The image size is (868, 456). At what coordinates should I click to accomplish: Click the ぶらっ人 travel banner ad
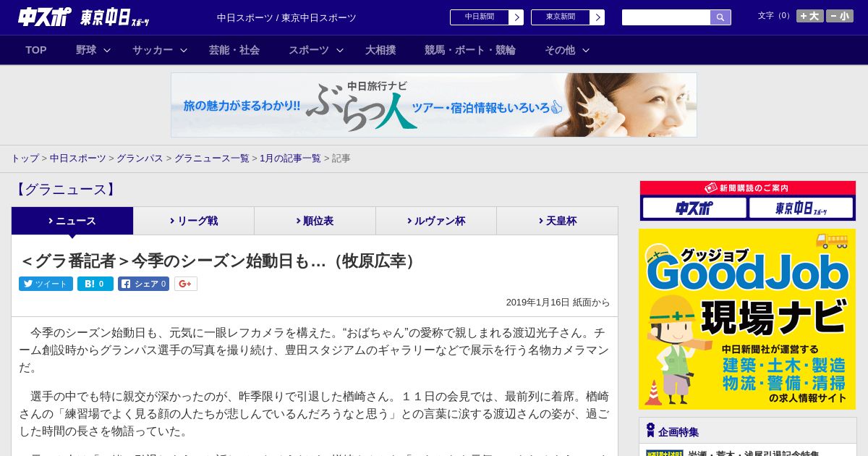coord(434,105)
